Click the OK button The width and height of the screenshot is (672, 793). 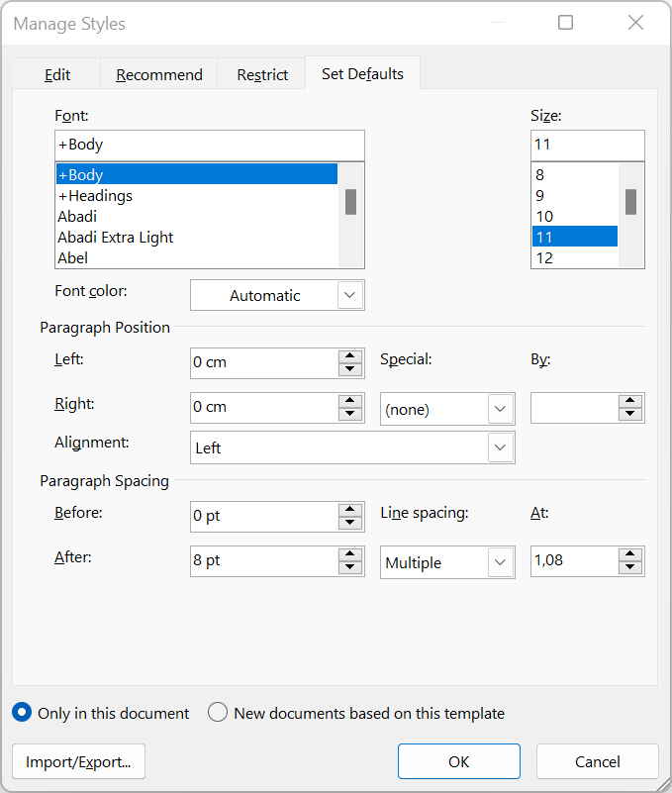[458, 761]
